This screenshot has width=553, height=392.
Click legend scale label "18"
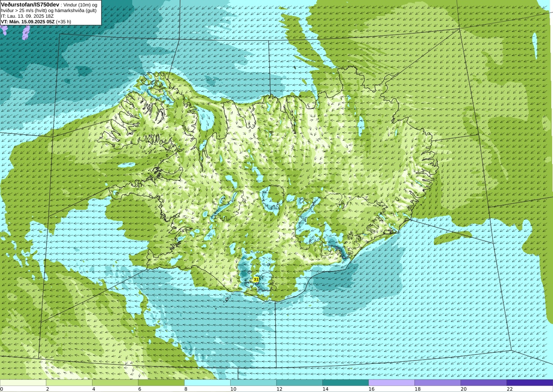pos(418,389)
